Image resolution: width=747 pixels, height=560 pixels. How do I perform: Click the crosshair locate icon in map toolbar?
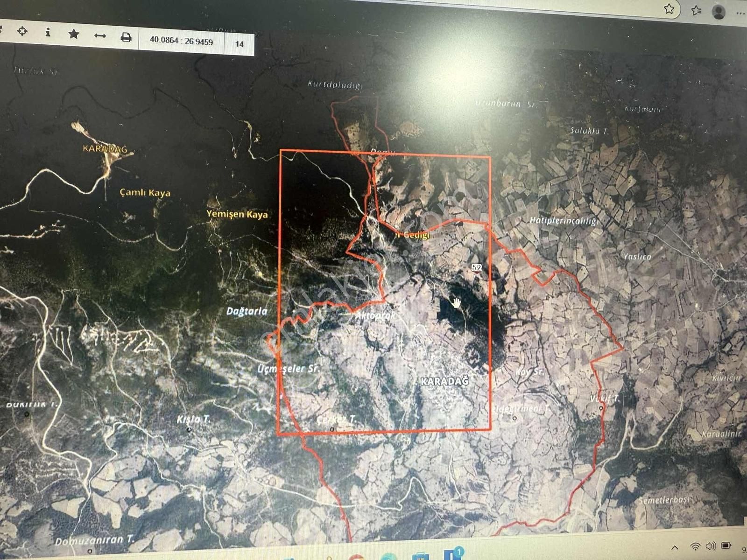[x=22, y=32]
